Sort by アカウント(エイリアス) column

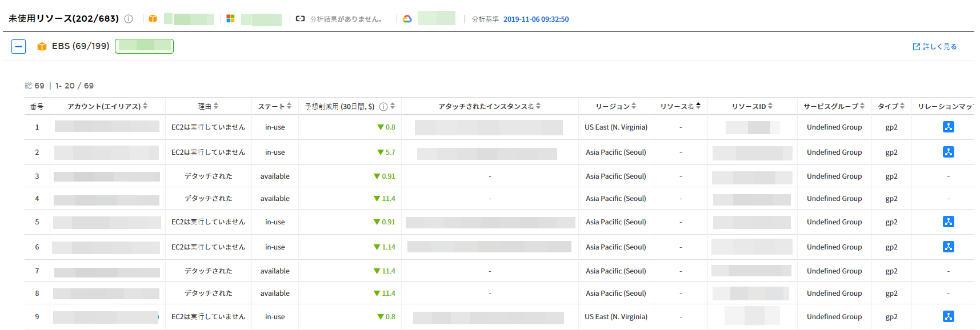pos(145,106)
